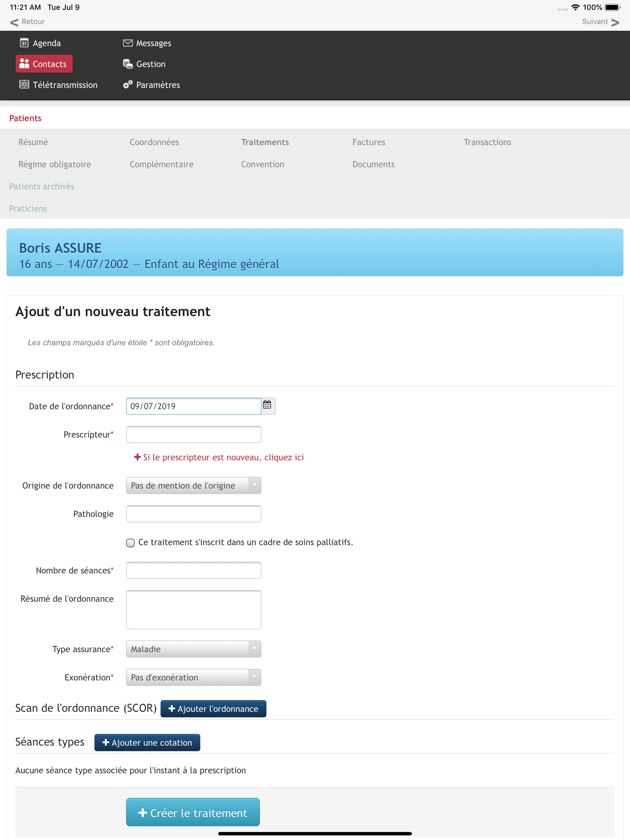Open the Type assurance dropdown
The height and width of the screenshot is (840, 630).
pos(193,649)
